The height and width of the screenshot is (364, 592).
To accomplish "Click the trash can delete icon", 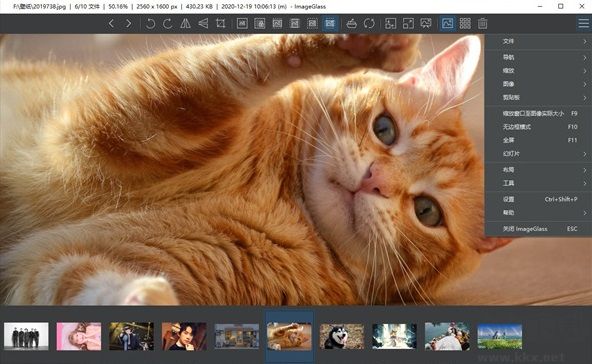I will coord(483,23).
